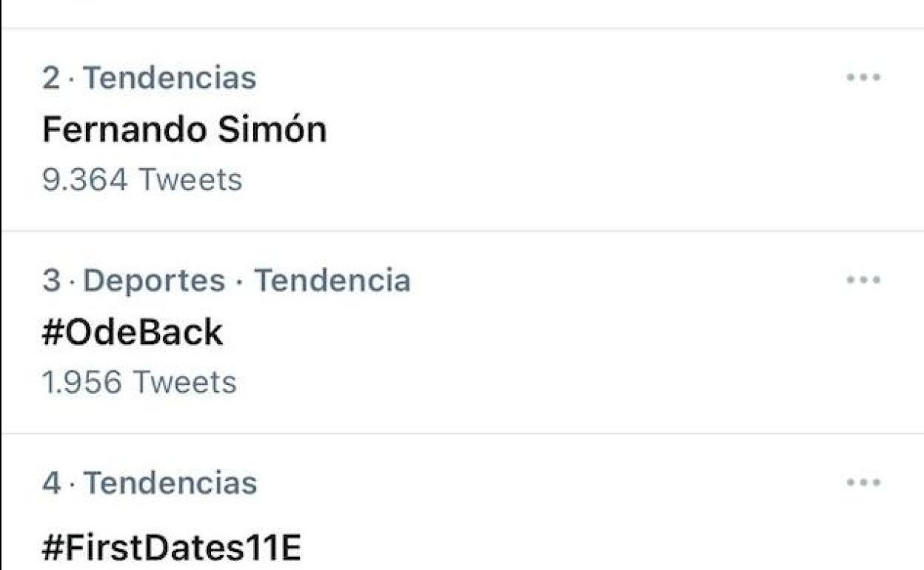The width and height of the screenshot is (924, 570).
Task: Click the 1.956 Tweets count text
Action: [x=138, y=382]
